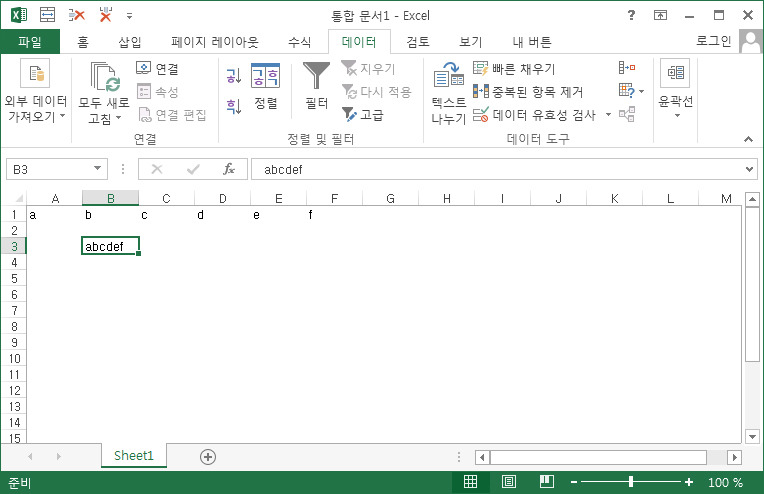764x494 pixels.
Task: Click the 로그인 sign-in link
Action: coord(714,41)
